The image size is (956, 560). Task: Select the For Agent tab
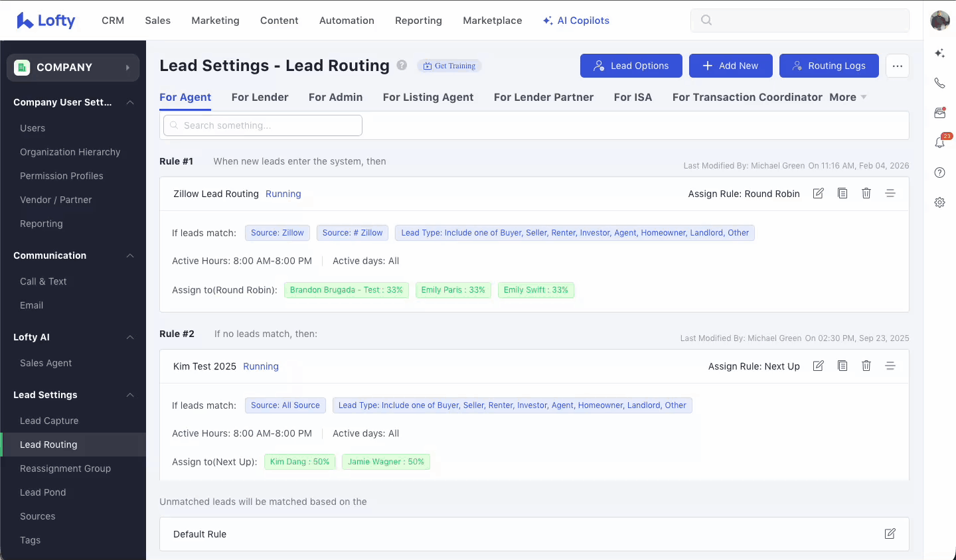pyautogui.click(x=185, y=97)
